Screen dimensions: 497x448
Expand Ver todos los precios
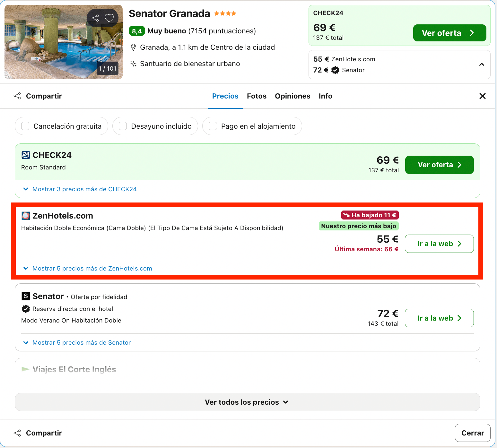coord(248,402)
